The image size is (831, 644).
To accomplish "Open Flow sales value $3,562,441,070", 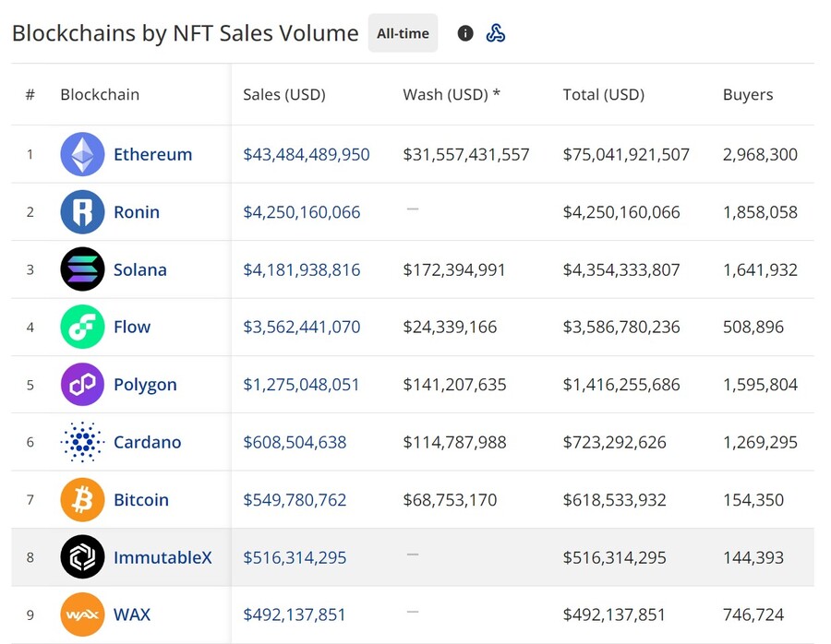I will point(302,327).
